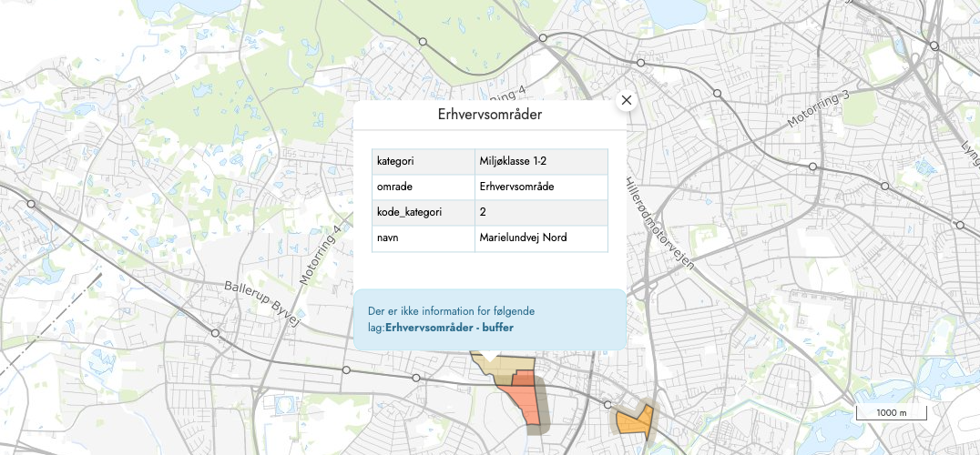Close the Erhvervsområder info popup
Viewport: 980px width, 455px height.
[x=626, y=100]
